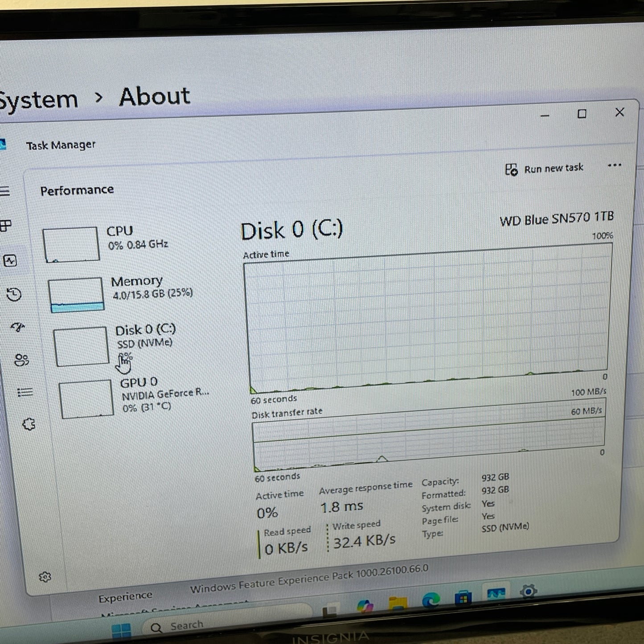Screen dimensions: 644x644
Task: Click the 60 MB/s transfer rate label
Action: [586, 411]
